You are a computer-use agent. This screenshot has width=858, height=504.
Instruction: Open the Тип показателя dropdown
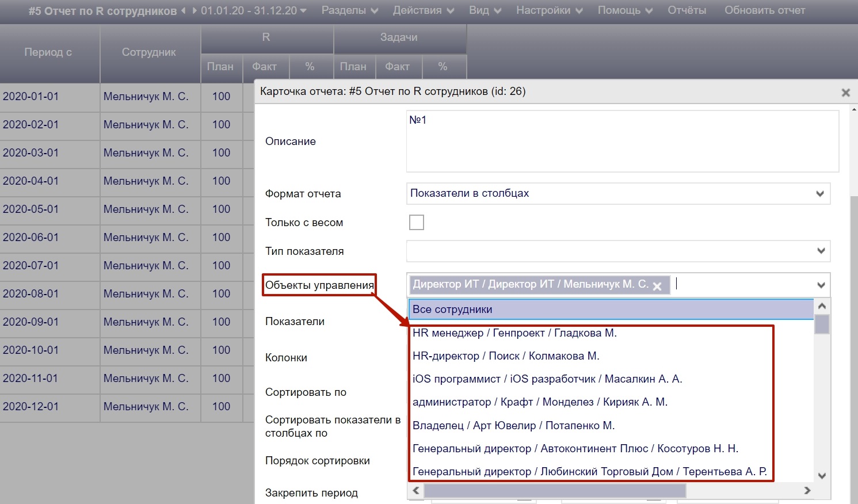coord(821,251)
